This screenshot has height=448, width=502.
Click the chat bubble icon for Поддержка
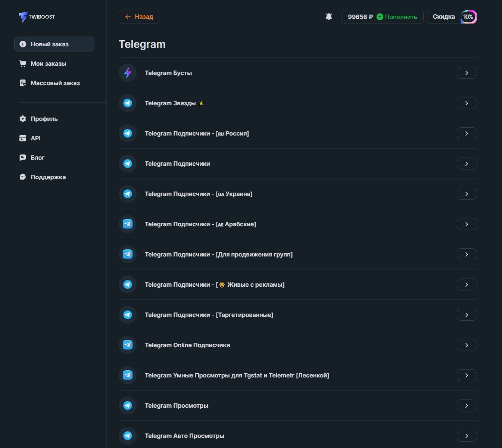pyautogui.click(x=23, y=177)
